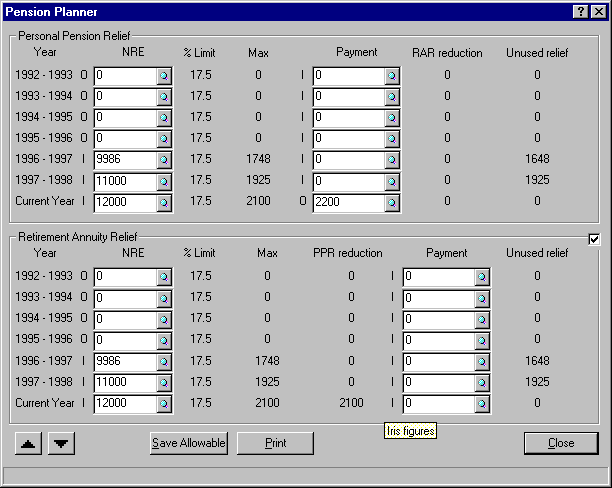
Task: Close the Pension Planner dialog via Close
Action: tap(561, 443)
